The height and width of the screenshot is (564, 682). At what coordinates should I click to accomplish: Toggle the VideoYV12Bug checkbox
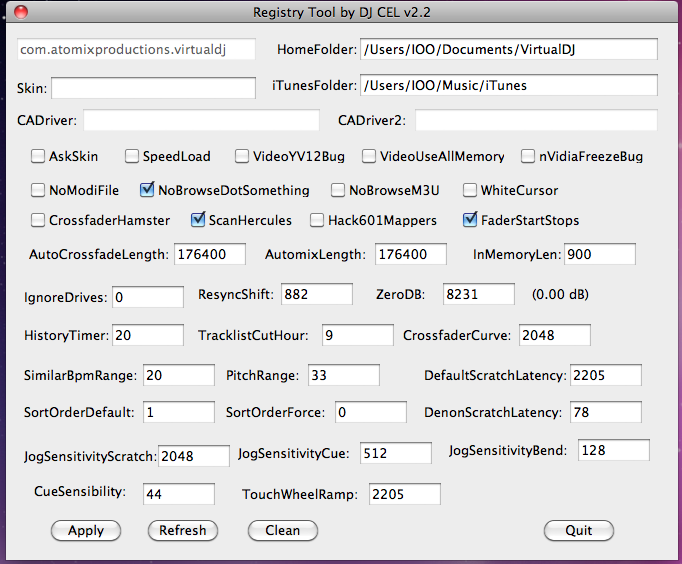click(243, 156)
